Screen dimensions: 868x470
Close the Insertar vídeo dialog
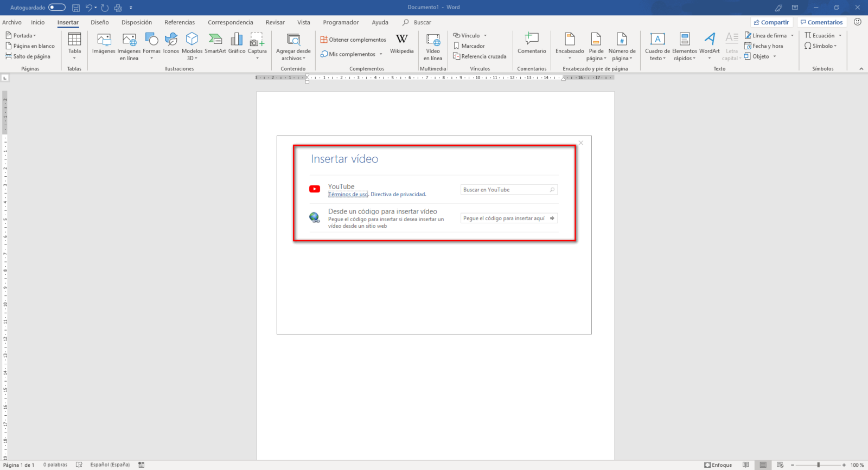pyautogui.click(x=581, y=143)
